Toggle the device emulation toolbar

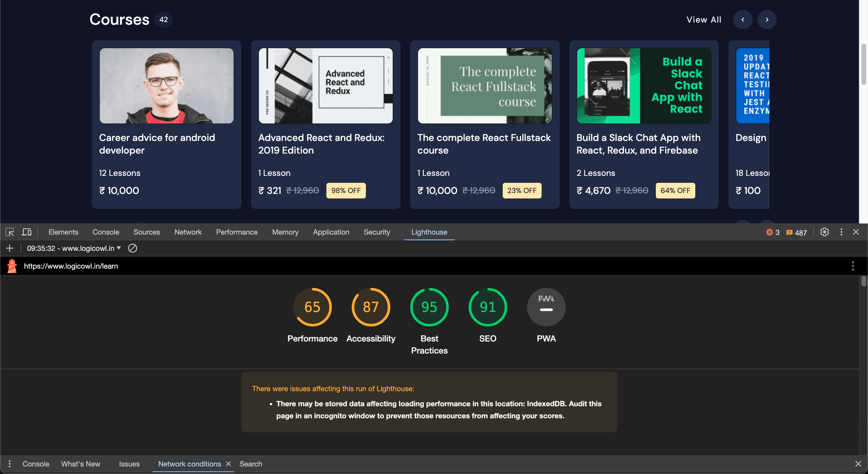[26, 232]
